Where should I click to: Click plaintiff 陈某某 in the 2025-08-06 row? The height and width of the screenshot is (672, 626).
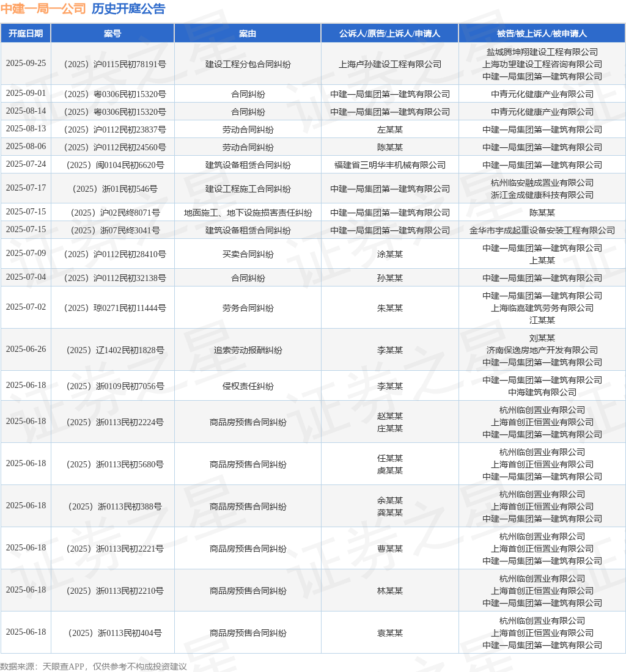tap(390, 147)
